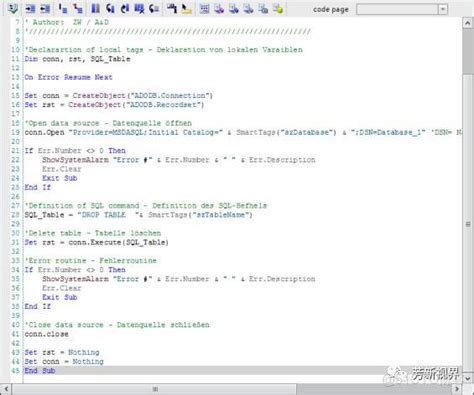Screen dimensions: 474x395
Task: Click the ADODB.Connection CreateObject line
Action: [x=118, y=96]
